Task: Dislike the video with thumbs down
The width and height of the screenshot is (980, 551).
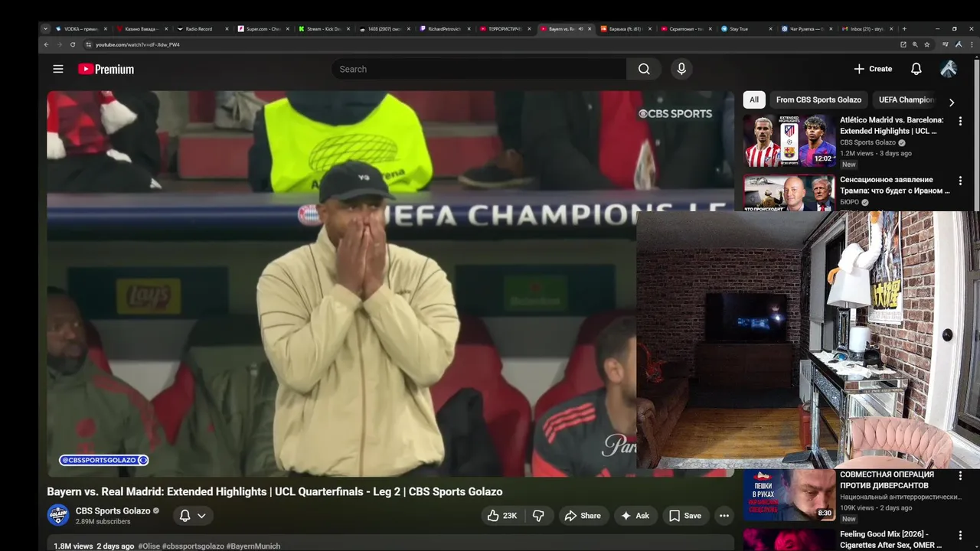Action: pyautogui.click(x=538, y=516)
